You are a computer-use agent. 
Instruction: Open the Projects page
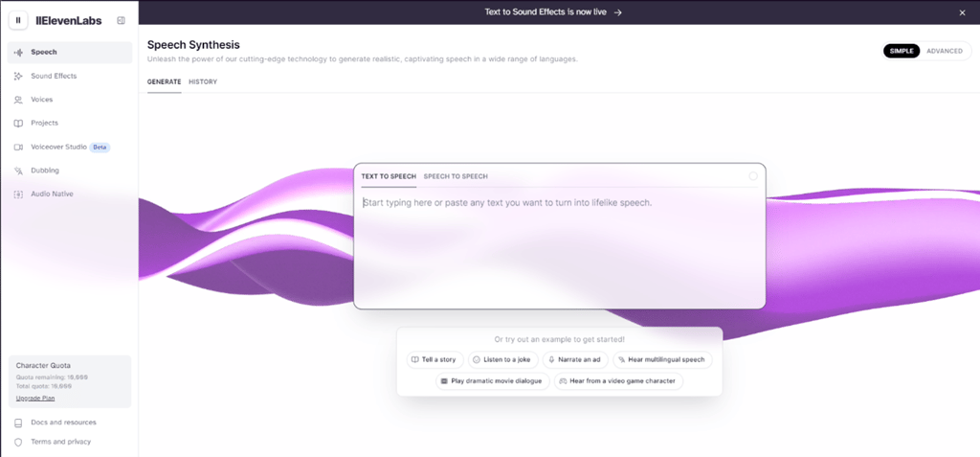click(x=70, y=124)
